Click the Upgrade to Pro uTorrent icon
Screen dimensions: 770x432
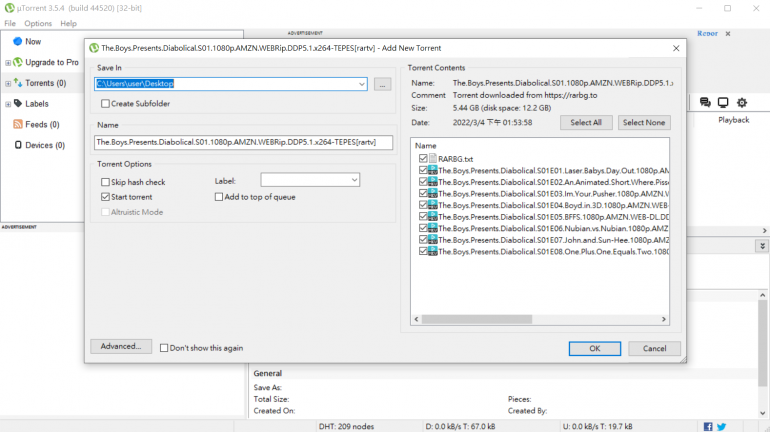18,62
